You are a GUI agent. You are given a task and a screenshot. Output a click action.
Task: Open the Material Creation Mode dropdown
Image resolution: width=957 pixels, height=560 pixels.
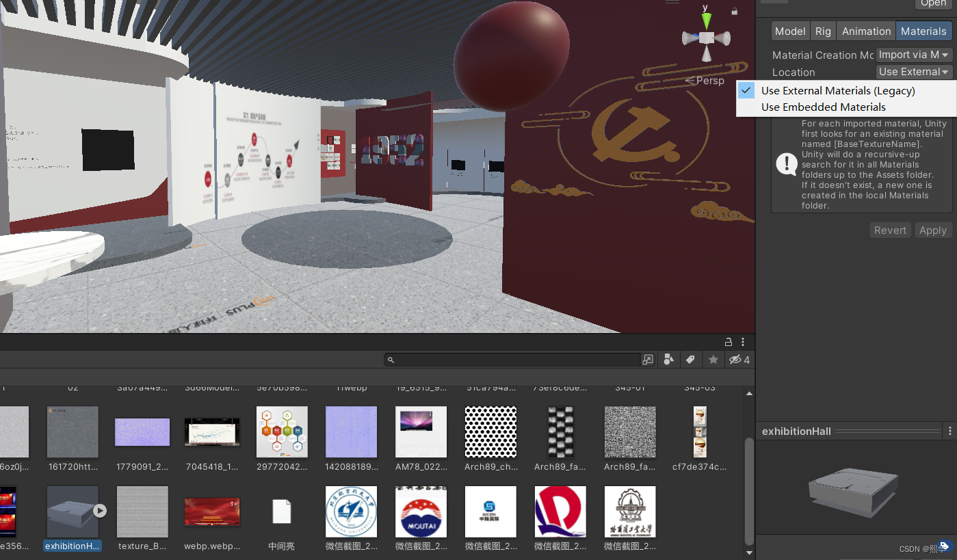point(915,55)
